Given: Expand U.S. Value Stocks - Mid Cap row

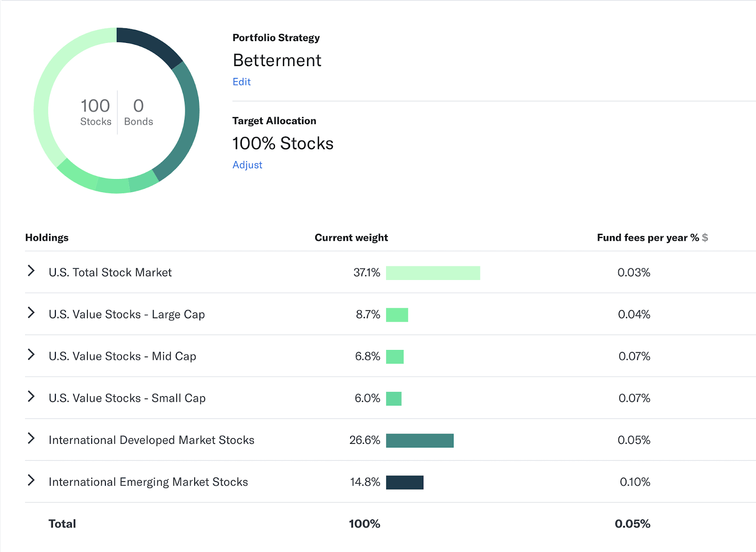Looking at the screenshot, I should click(x=31, y=355).
